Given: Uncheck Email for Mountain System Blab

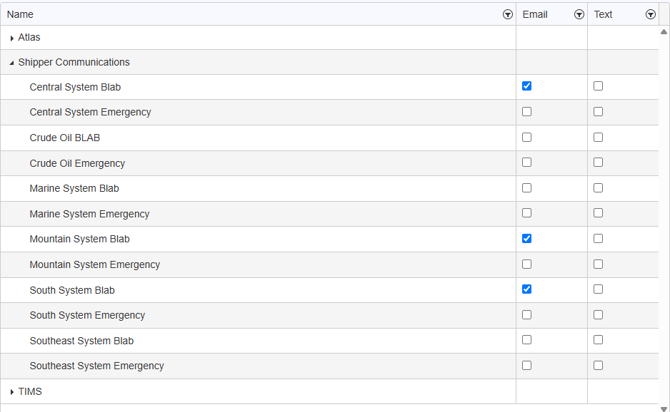Looking at the screenshot, I should tap(526, 238).
